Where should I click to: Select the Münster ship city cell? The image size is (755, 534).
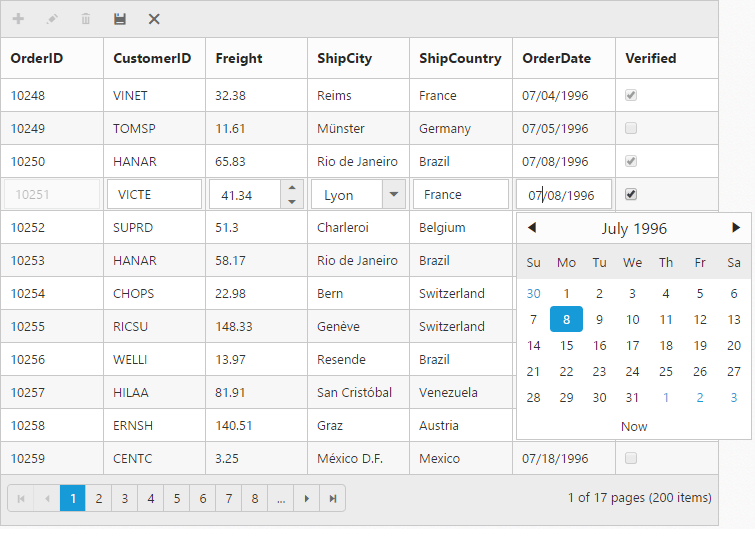coord(358,128)
